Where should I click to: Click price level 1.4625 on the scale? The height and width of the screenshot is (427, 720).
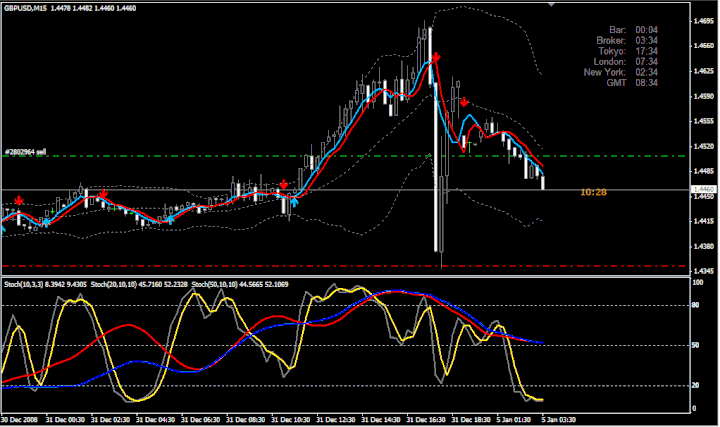tap(704, 71)
